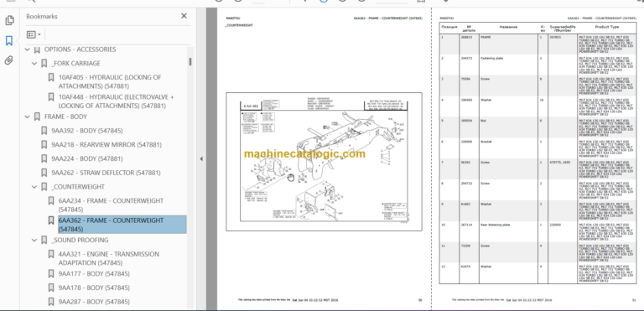Image resolution: width=644 pixels, height=311 pixels.
Task: Open bookmark 6AA234 - FRAME - COUNTERWEIGHT
Action: pos(111,205)
